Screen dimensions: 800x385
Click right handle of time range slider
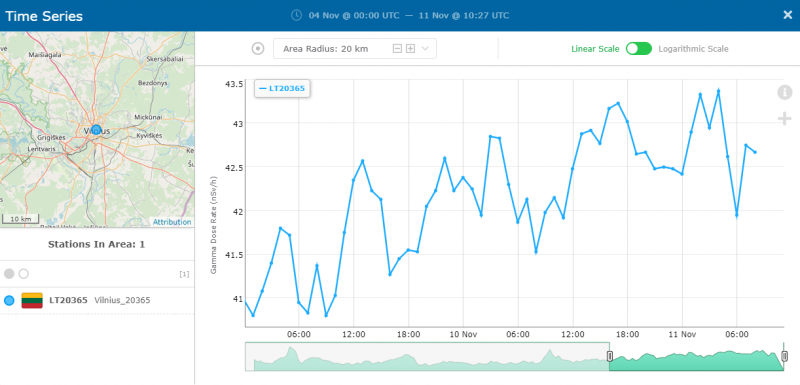tap(784, 356)
